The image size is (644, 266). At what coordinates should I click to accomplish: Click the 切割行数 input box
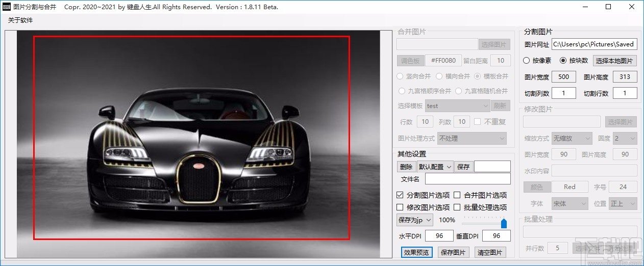point(625,93)
